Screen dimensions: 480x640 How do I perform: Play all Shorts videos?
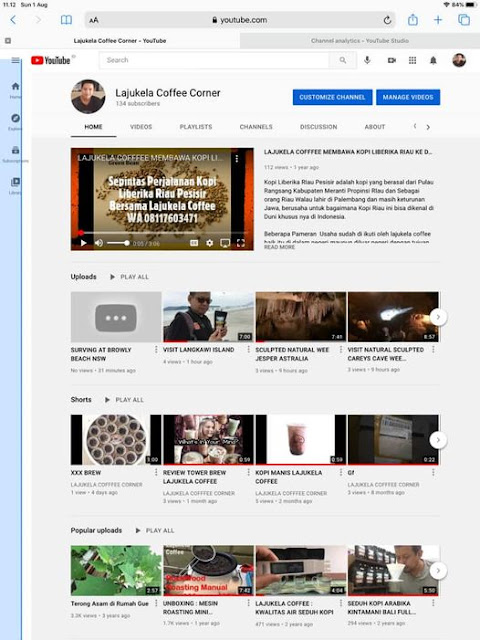pyautogui.click(x=124, y=400)
